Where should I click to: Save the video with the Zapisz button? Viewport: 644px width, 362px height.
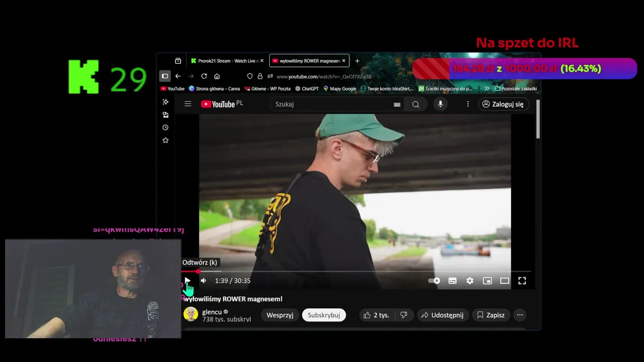pyautogui.click(x=491, y=315)
